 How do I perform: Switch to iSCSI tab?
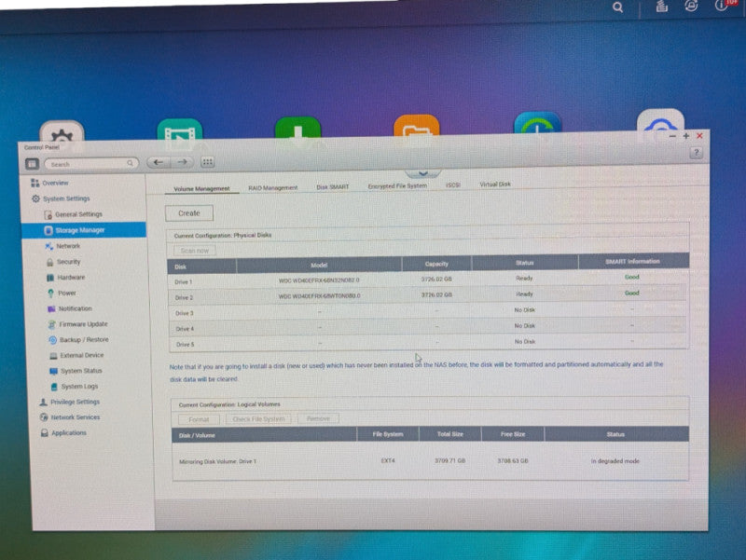pos(453,184)
